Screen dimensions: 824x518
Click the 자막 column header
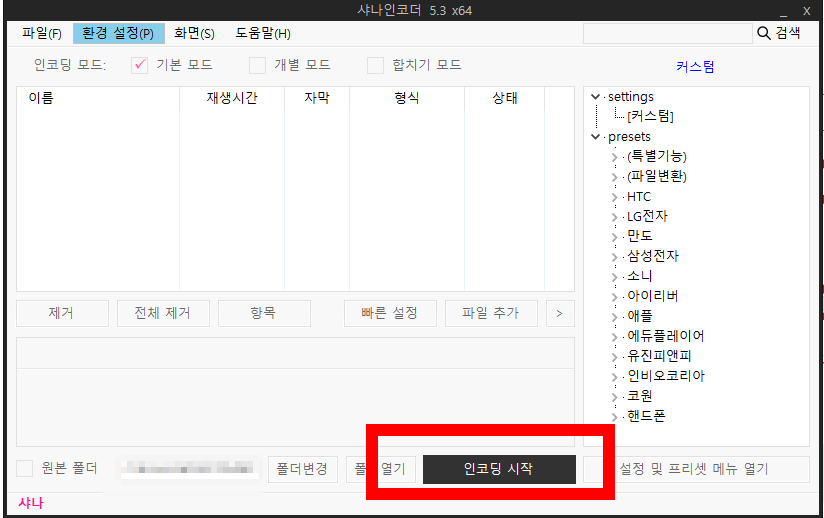[x=317, y=98]
